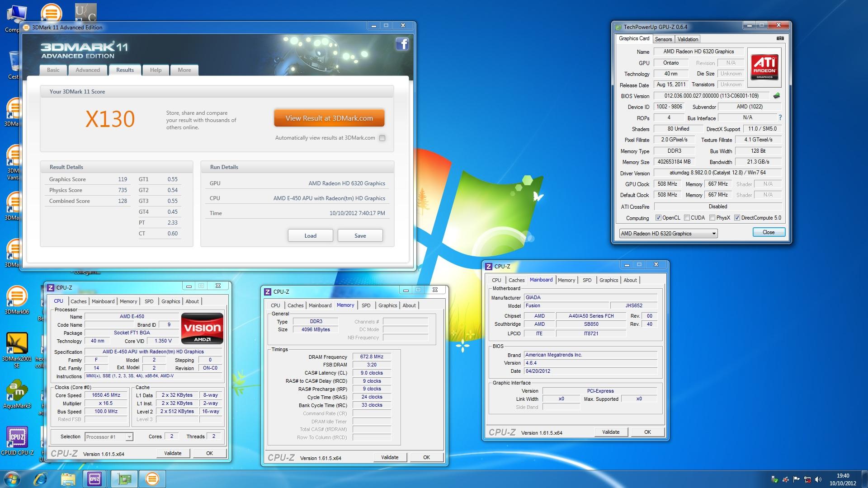Click Validate in the CPU-Z Memory window
The width and height of the screenshot is (868, 488).
click(390, 457)
